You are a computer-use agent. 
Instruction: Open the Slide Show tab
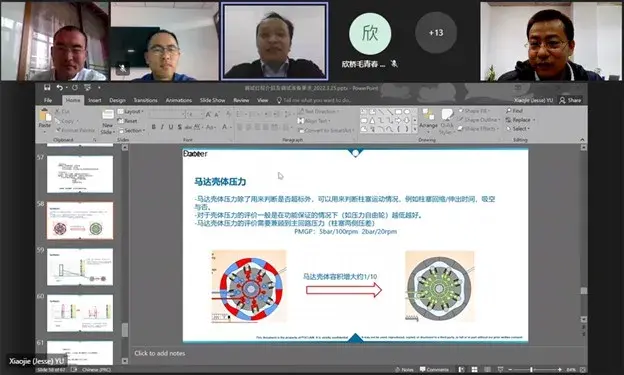pos(212,100)
